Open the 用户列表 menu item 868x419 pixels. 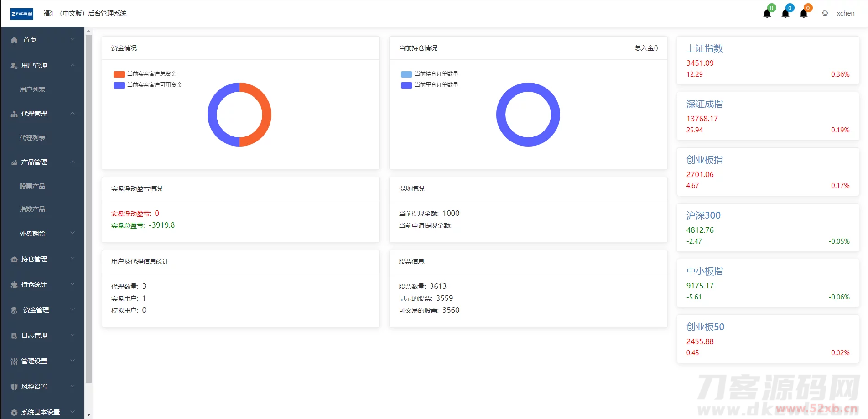[32, 89]
